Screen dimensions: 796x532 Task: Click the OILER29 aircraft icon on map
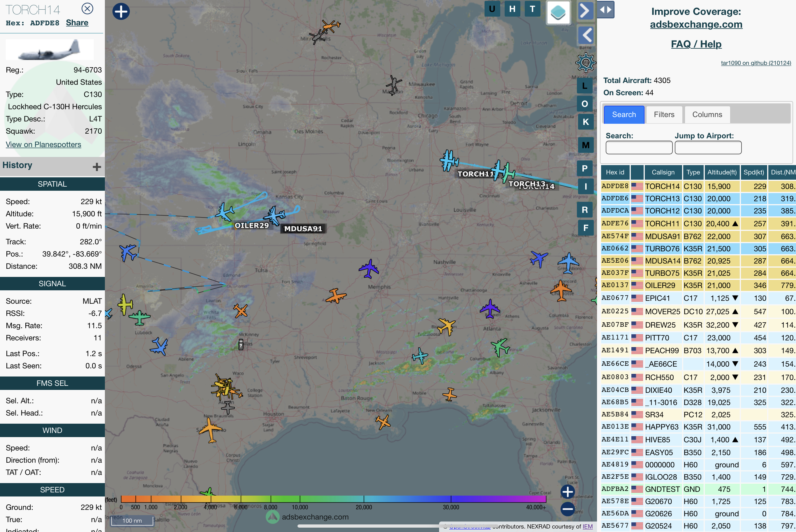point(224,212)
